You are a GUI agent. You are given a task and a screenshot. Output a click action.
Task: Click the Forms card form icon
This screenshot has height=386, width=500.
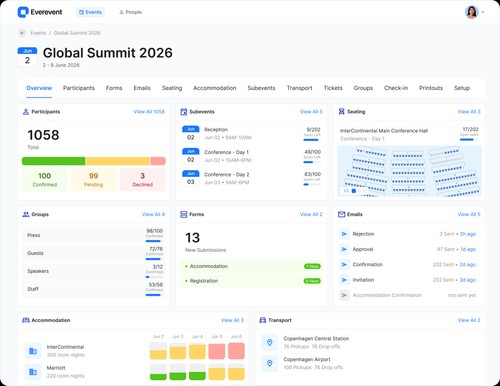(x=184, y=214)
